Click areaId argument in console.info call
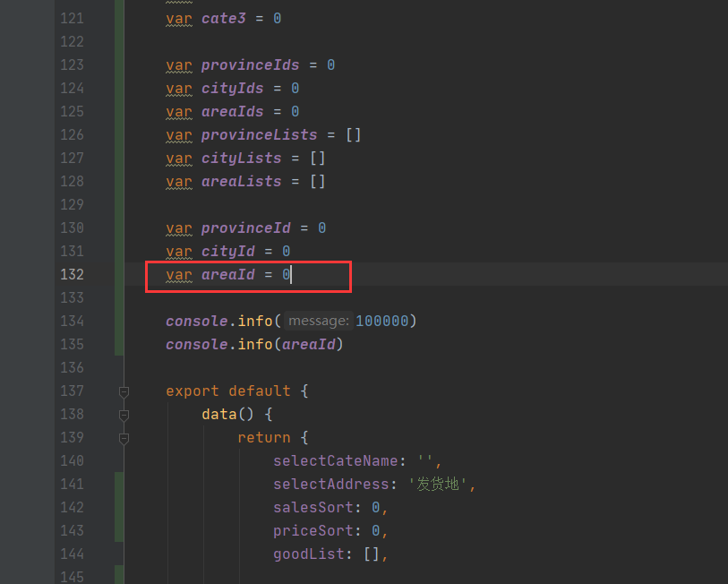This screenshot has height=584, width=728. point(308,344)
